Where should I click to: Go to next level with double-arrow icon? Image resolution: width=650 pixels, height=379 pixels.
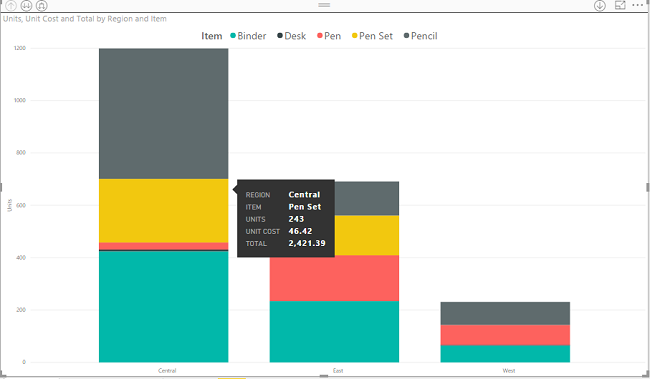(26, 5)
